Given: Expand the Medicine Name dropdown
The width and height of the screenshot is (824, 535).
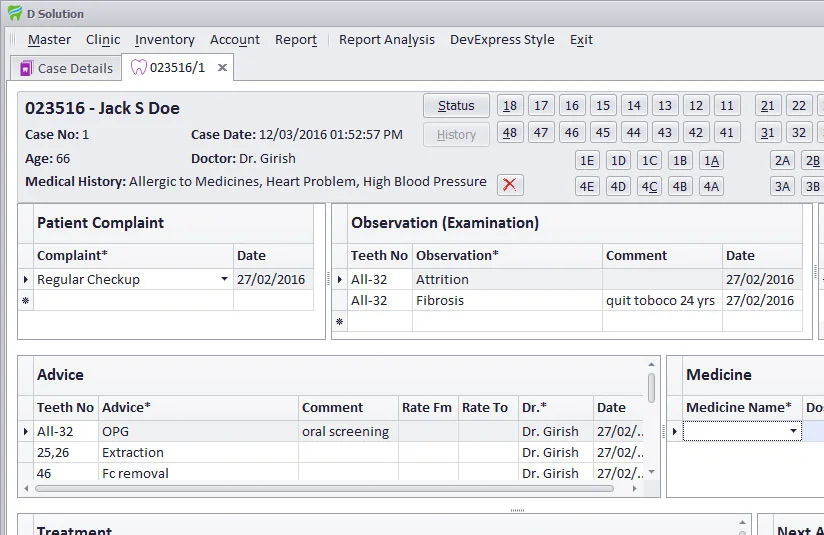Looking at the screenshot, I should point(793,432).
